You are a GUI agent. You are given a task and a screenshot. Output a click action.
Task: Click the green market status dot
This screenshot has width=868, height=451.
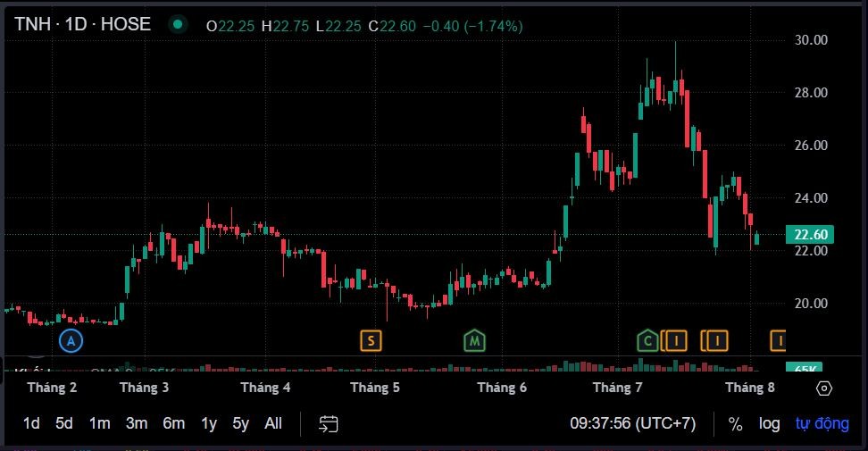178,25
